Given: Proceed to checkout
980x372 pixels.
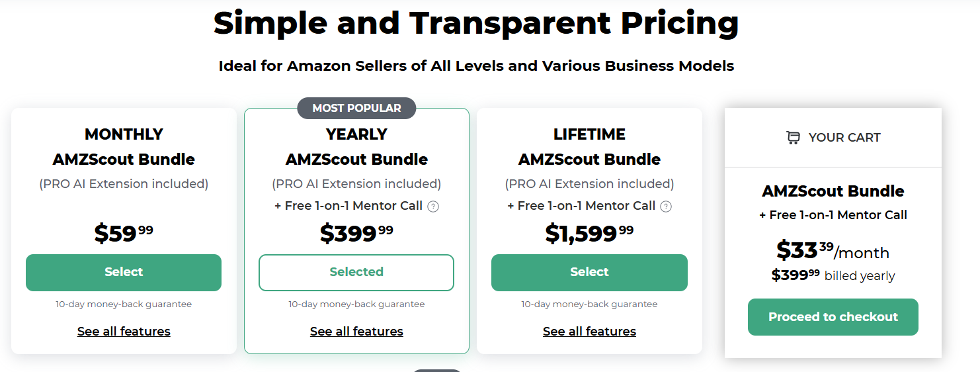Looking at the screenshot, I should (x=833, y=317).
